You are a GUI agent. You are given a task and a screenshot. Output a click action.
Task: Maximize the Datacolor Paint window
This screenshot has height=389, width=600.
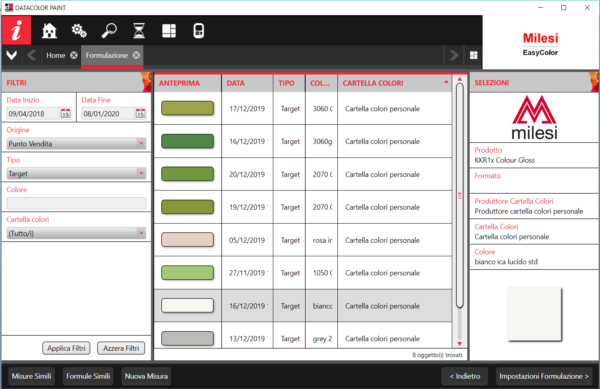tap(564, 8)
